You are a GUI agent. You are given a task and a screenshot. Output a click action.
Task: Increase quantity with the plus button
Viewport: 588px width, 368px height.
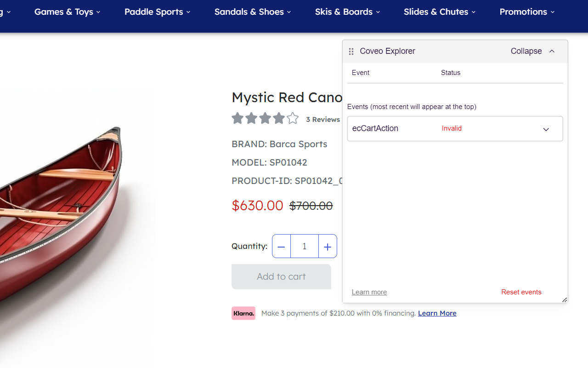328,247
